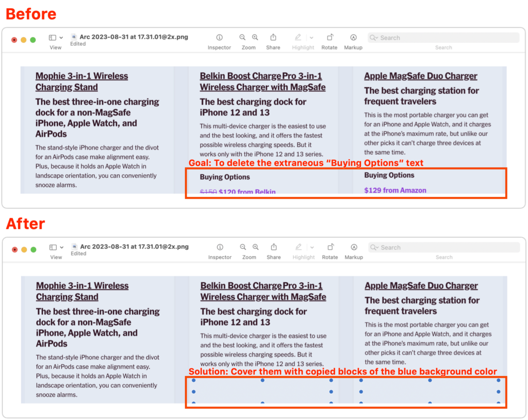This screenshot has height=420, width=528.
Task: Click the PNG file icon in After title bar
Action: click(74, 247)
